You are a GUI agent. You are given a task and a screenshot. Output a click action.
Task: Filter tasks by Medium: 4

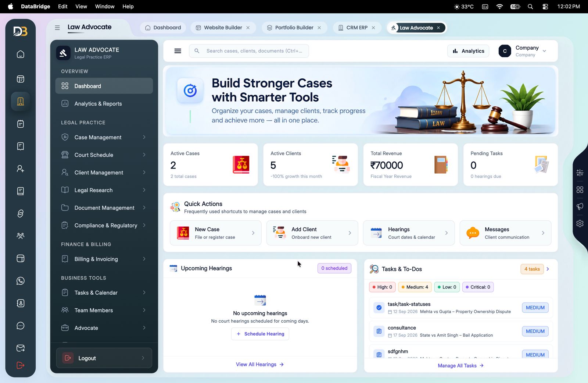(415, 287)
